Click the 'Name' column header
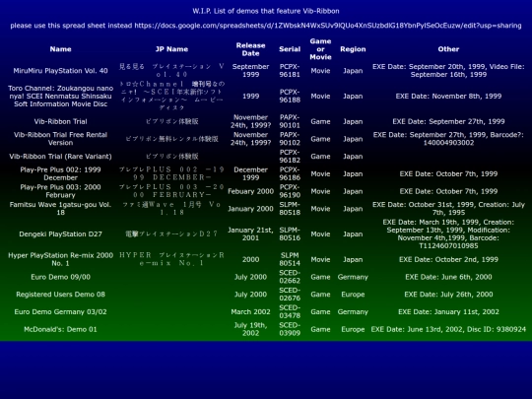The height and width of the screenshot is (399, 532). (x=60, y=49)
